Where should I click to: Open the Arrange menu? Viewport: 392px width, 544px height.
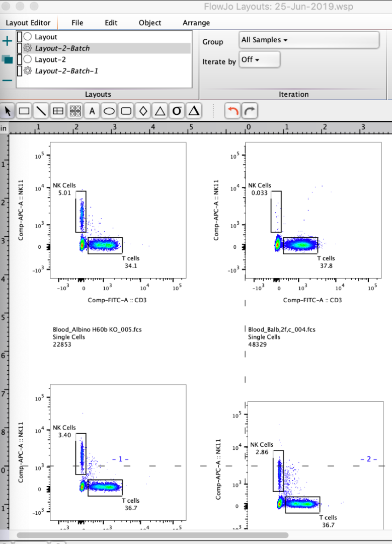196,23
